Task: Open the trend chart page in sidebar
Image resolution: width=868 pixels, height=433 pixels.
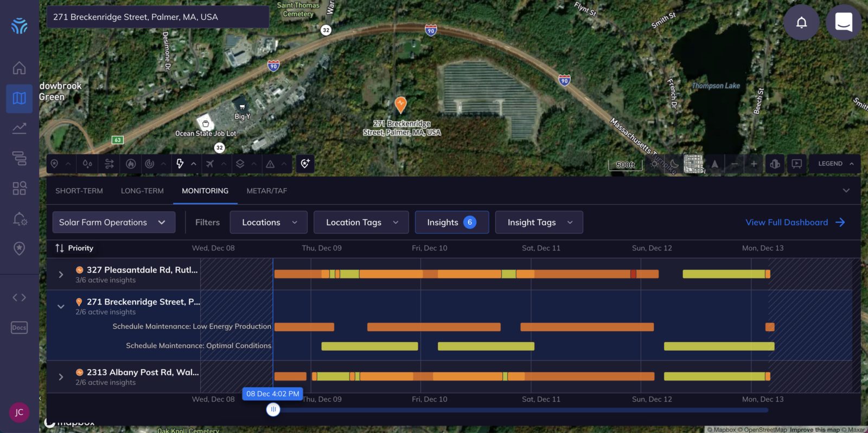Action: [x=19, y=128]
